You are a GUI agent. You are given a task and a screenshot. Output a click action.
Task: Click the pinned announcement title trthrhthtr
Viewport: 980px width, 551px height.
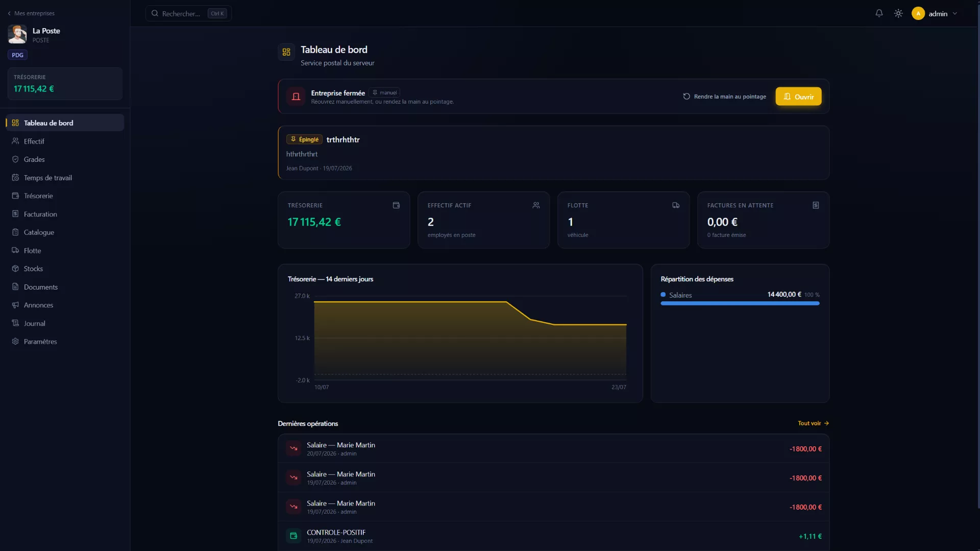tap(343, 139)
